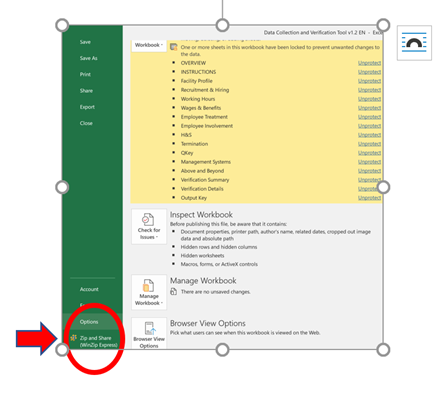
Task: Click the bottom-right picture sizing handle
Action: click(x=383, y=350)
